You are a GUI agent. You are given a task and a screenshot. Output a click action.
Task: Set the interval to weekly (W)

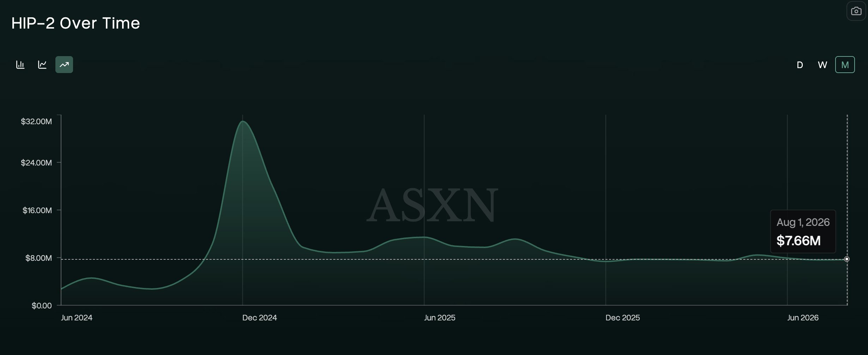pos(822,65)
